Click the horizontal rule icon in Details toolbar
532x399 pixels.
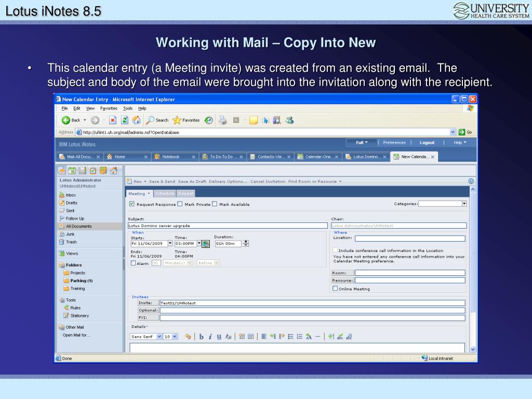317,337
